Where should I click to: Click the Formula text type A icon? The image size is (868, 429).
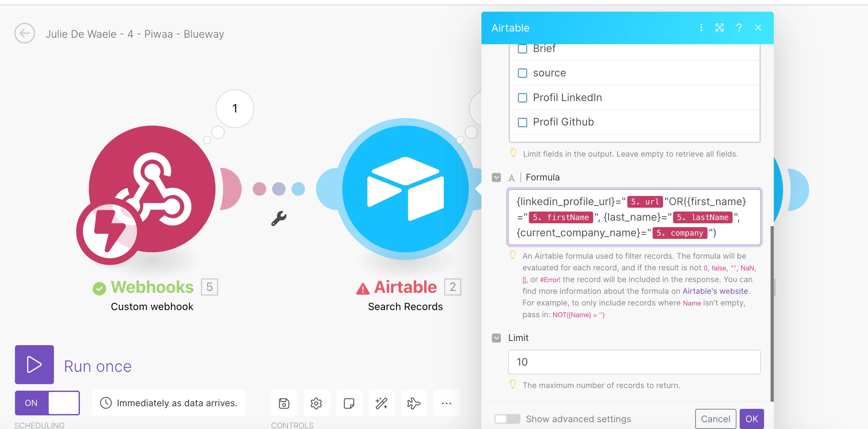click(x=512, y=177)
